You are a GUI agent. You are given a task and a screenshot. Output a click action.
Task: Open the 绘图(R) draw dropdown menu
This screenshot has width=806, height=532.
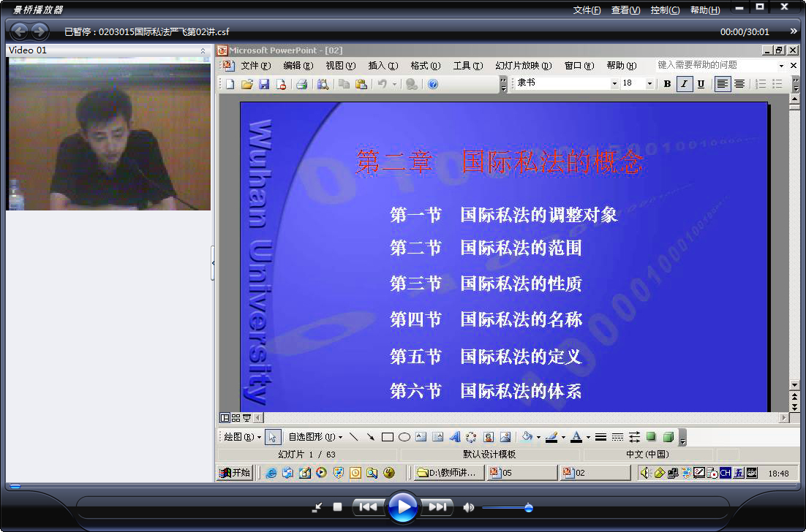[x=243, y=437]
